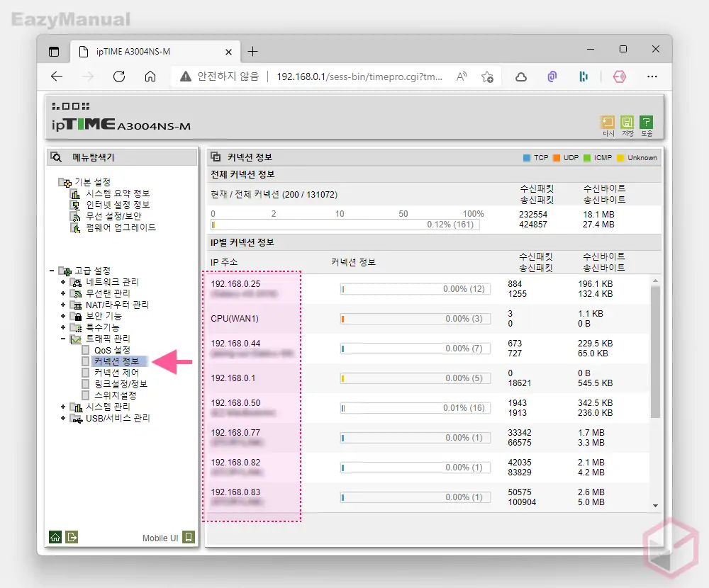Click the 도움 (help) question mark icon
This screenshot has height=588, width=709.
click(x=646, y=123)
